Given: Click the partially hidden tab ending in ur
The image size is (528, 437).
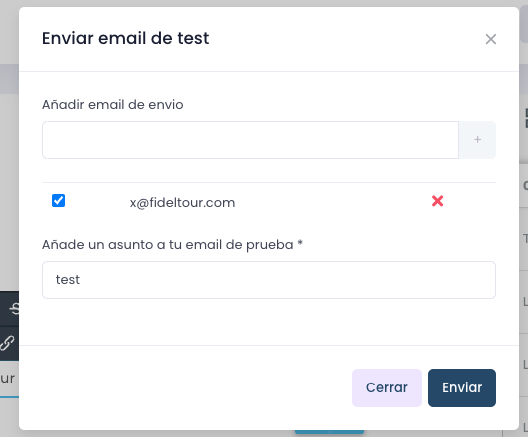Looking at the screenshot, I should [x=7, y=379].
